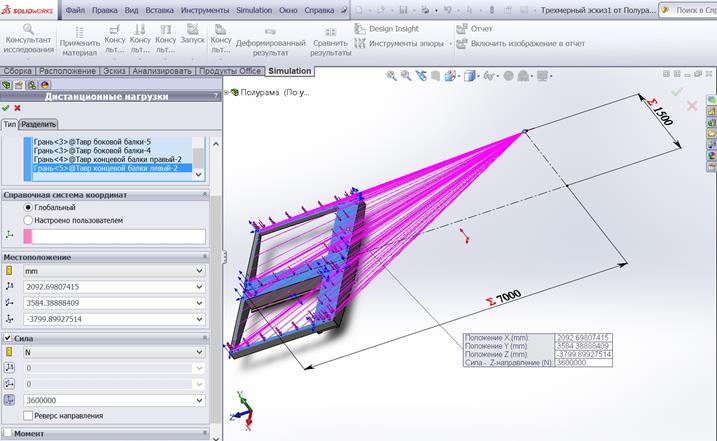Open the Вставка menu
Image resolution: width=717 pixels, height=441 pixels.
pos(159,9)
